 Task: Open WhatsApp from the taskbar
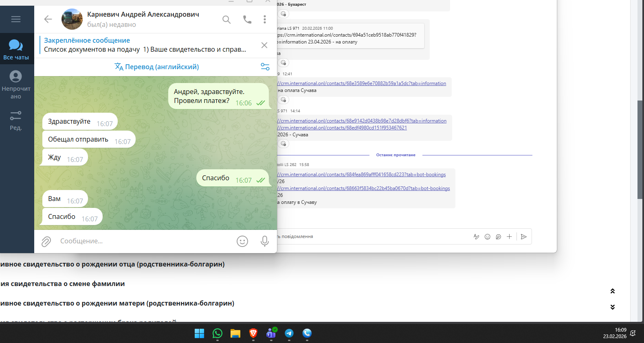coord(218,334)
